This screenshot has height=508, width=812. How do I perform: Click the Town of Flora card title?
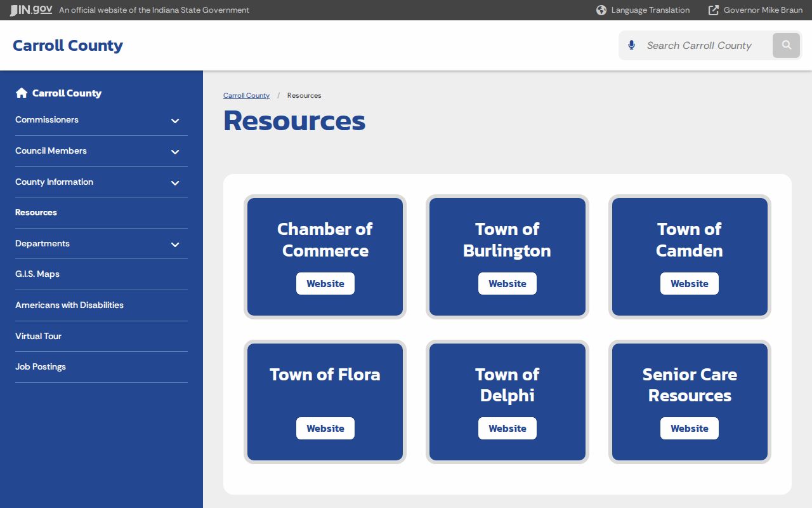[x=325, y=375]
